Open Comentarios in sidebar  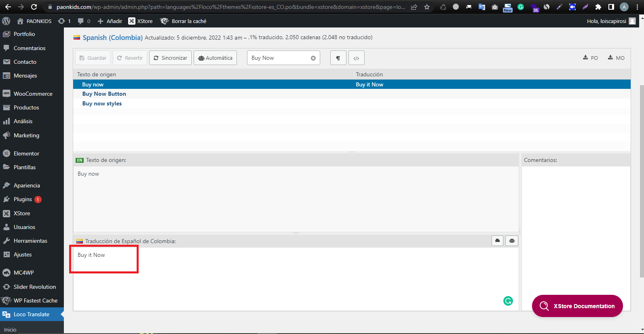click(x=32, y=48)
